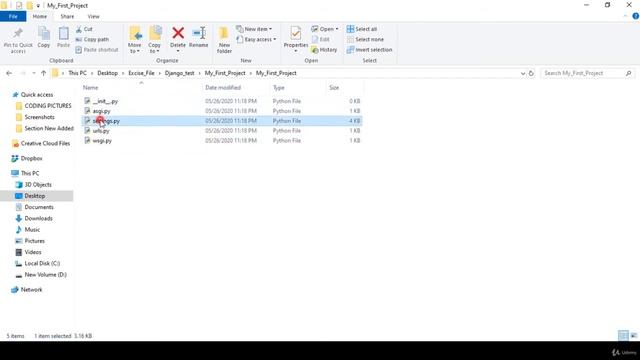Click Pin to Quick access icon
640x360 pixels.
(x=18, y=33)
